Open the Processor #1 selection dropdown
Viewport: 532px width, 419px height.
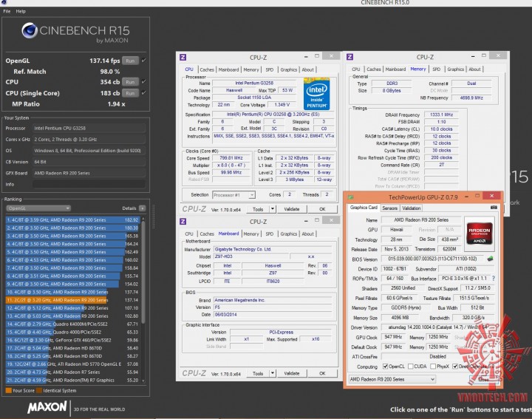[x=233, y=195]
